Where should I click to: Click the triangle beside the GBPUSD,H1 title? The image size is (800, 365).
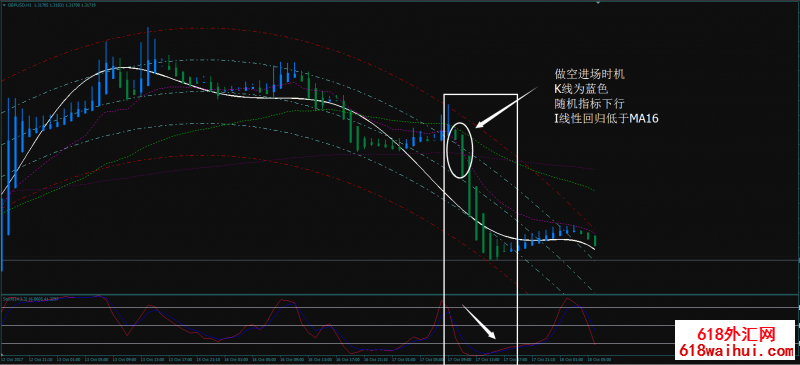4,5
